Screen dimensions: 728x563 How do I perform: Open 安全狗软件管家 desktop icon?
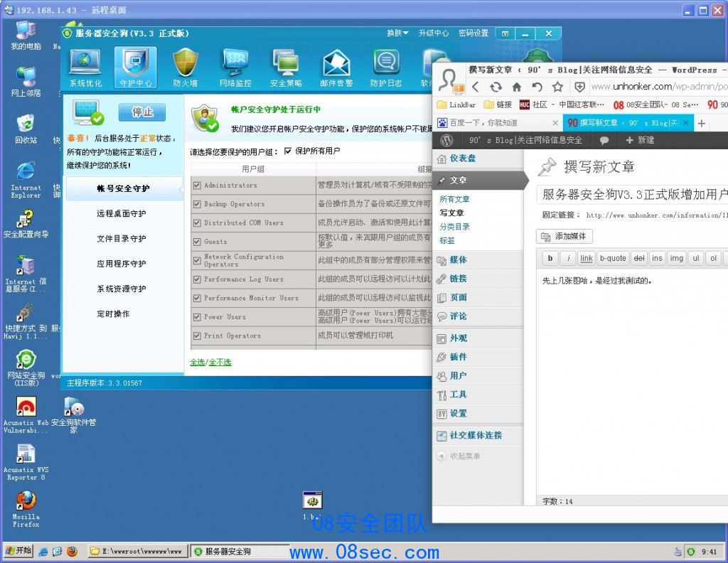point(73,415)
